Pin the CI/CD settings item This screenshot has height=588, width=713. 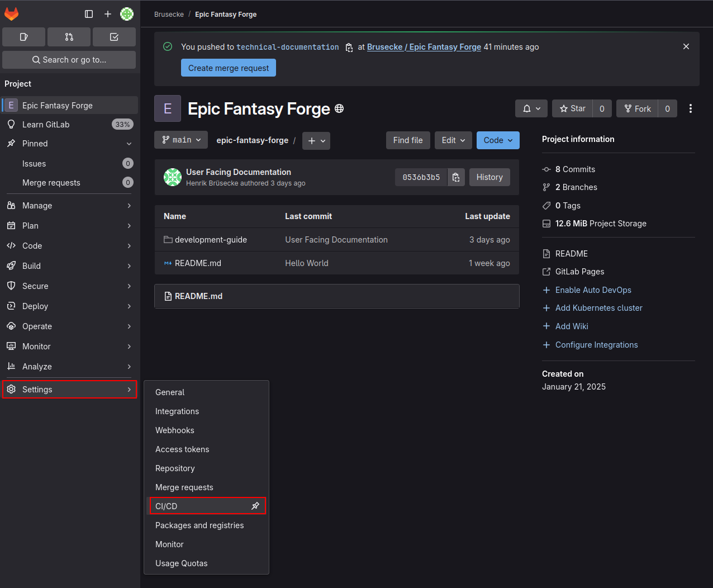click(x=255, y=506)
